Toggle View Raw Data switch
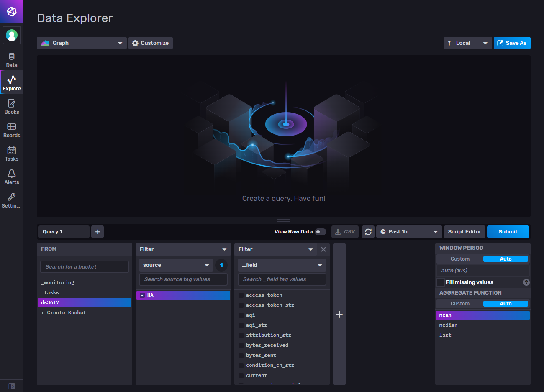544x392 pixels. tap(321, 232)
